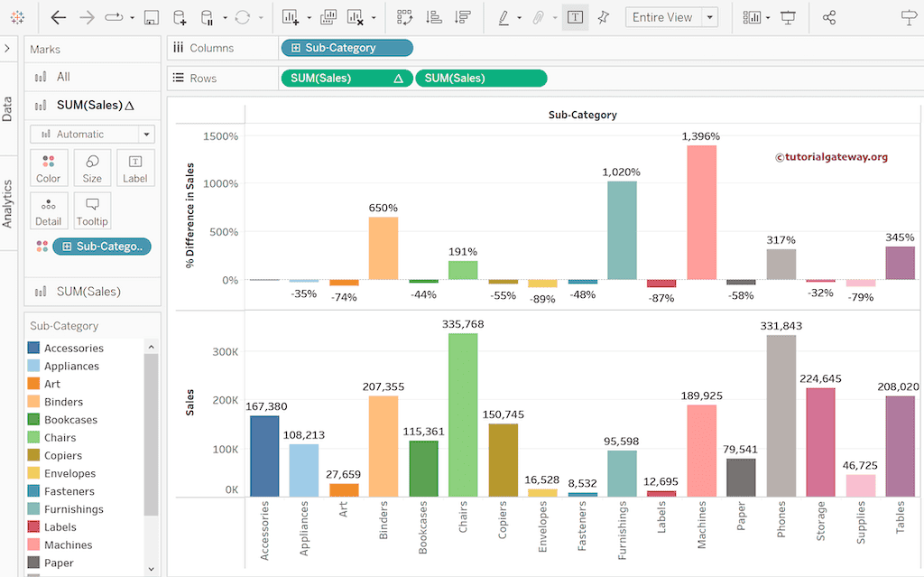Select the Binders legend color swatch

point(33,402)
